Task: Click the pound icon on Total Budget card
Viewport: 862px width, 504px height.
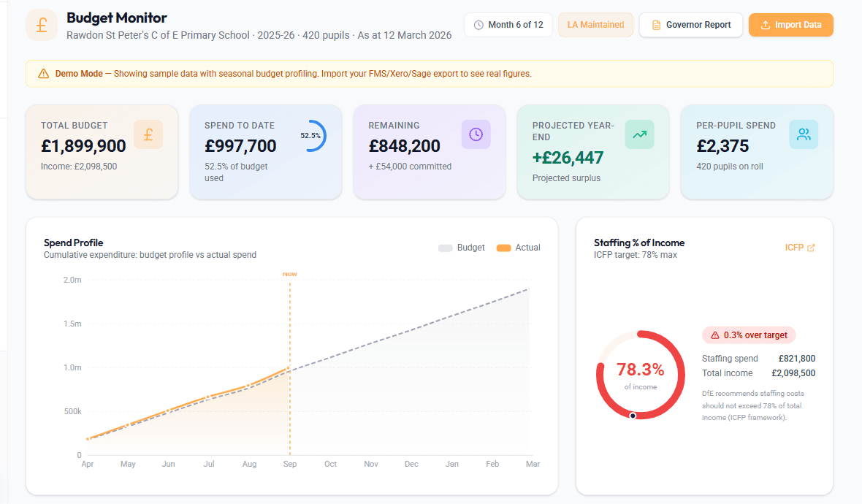Action: click(148, 134)
